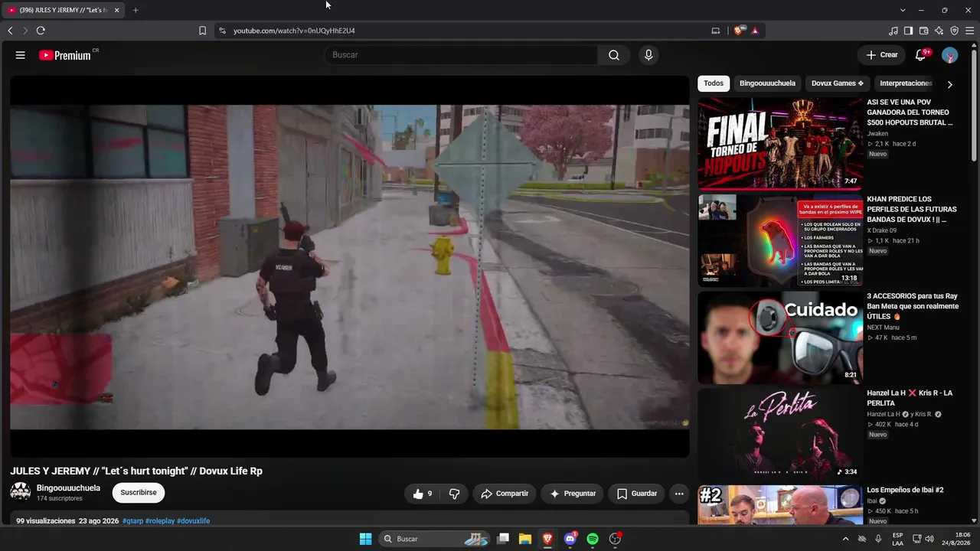Open the taskbar clock and date

[x=956, y=539]
